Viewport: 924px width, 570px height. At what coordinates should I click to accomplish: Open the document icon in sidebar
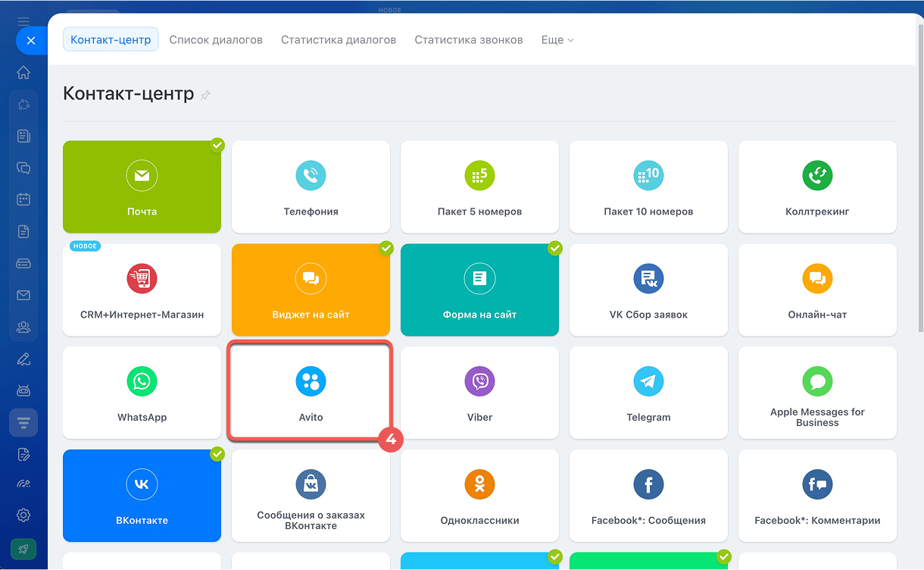[x=23, y=232]
